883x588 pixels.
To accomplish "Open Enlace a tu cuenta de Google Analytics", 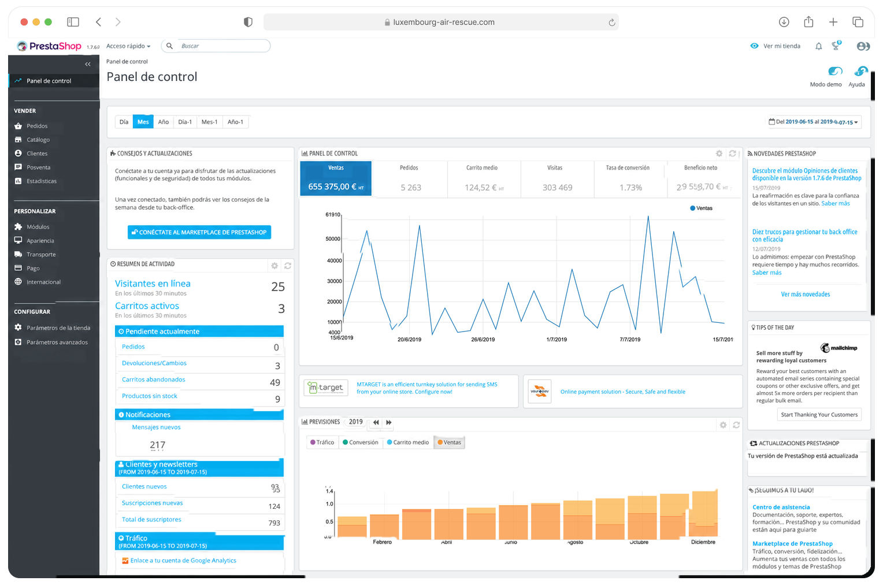I will 183,560.
